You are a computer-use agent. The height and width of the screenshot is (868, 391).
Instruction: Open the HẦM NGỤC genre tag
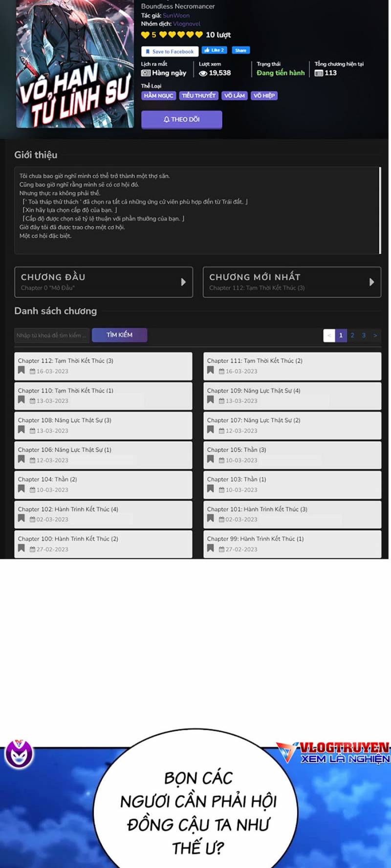click(x=158, y=96)
